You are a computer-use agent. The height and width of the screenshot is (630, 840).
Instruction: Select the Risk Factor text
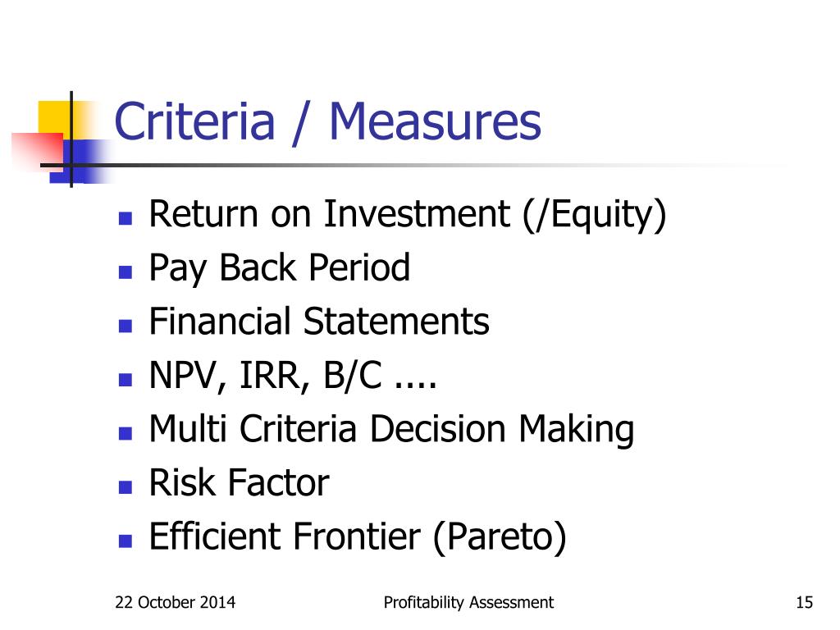(239, 482)
